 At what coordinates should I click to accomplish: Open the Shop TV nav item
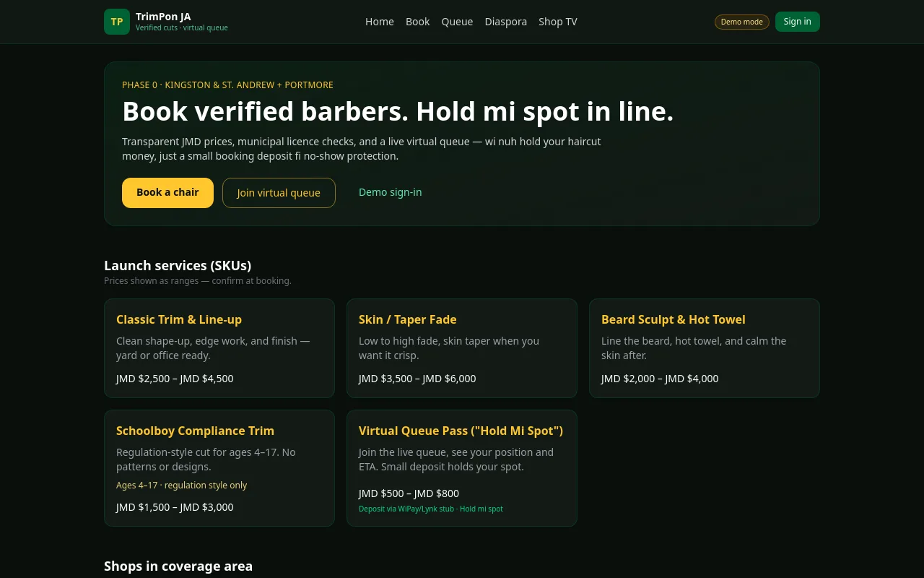point(558,22)
